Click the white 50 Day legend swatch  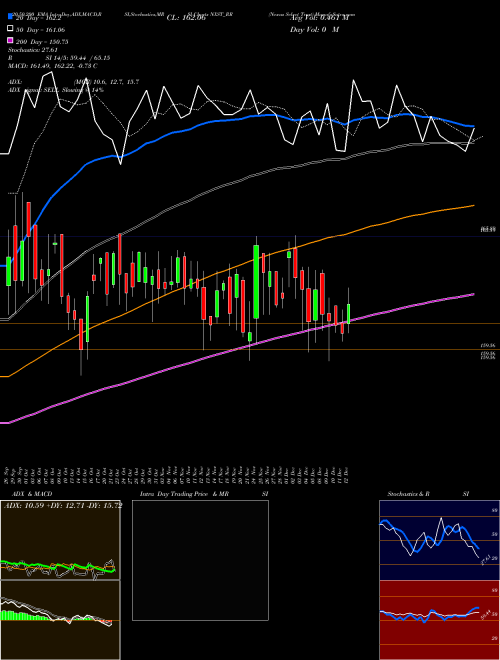[10, 29]
